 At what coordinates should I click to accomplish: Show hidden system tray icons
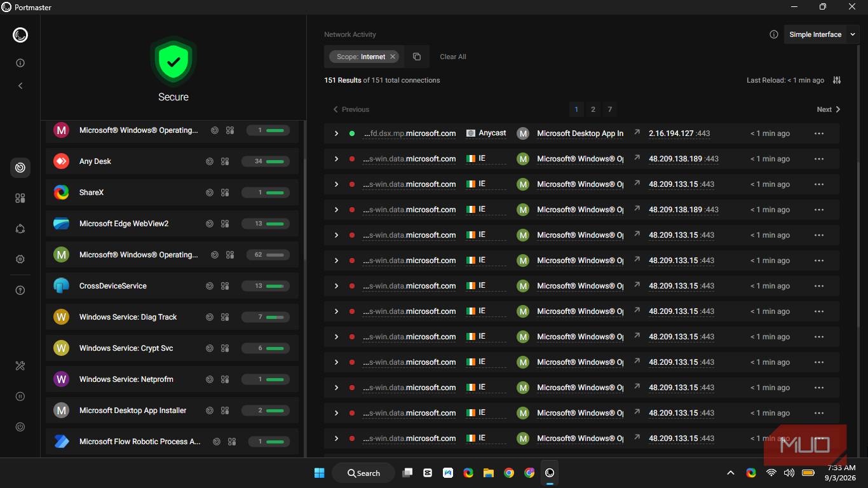click(x=731, y=473)
